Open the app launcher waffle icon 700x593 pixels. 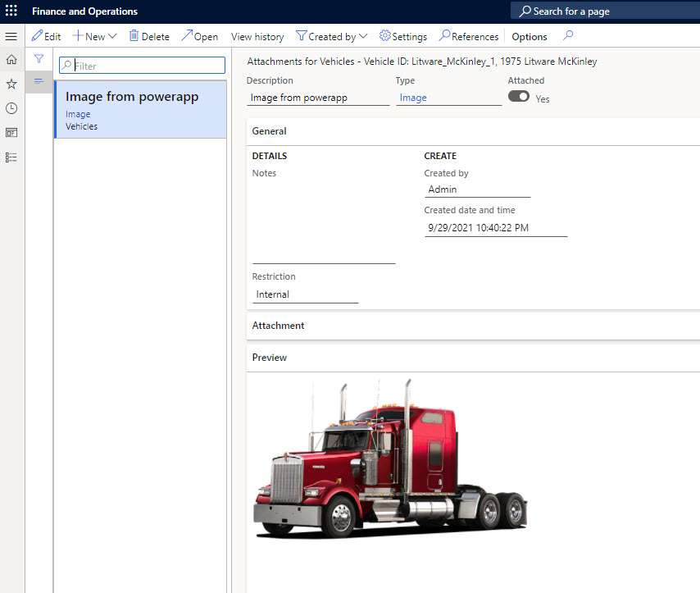tap(11, 11)
